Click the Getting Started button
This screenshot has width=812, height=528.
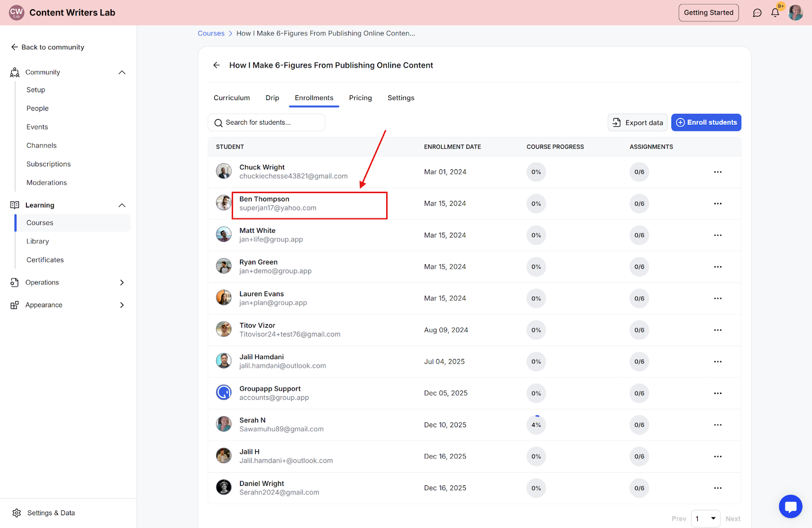708,13
